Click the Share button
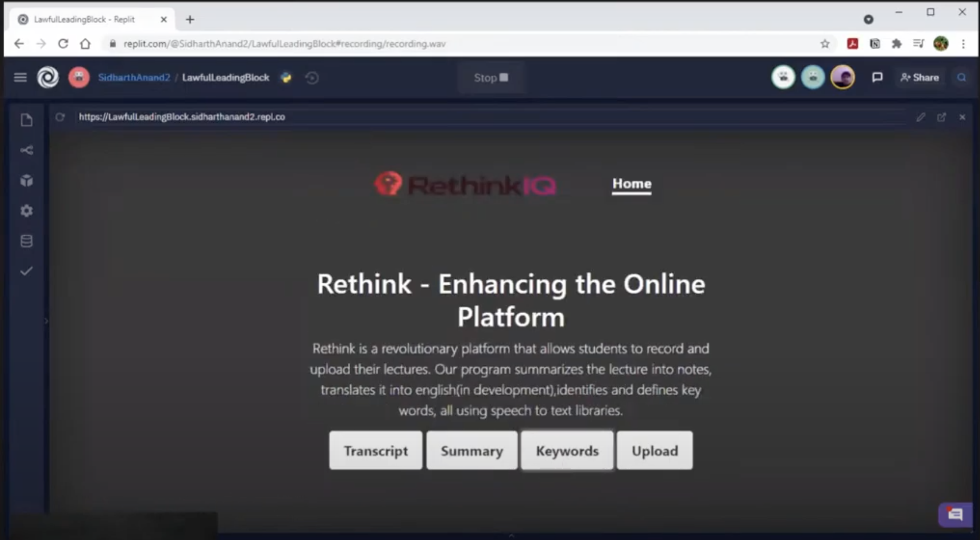The width and height of the screenshot is (980, 540). [x=920, y=77]
